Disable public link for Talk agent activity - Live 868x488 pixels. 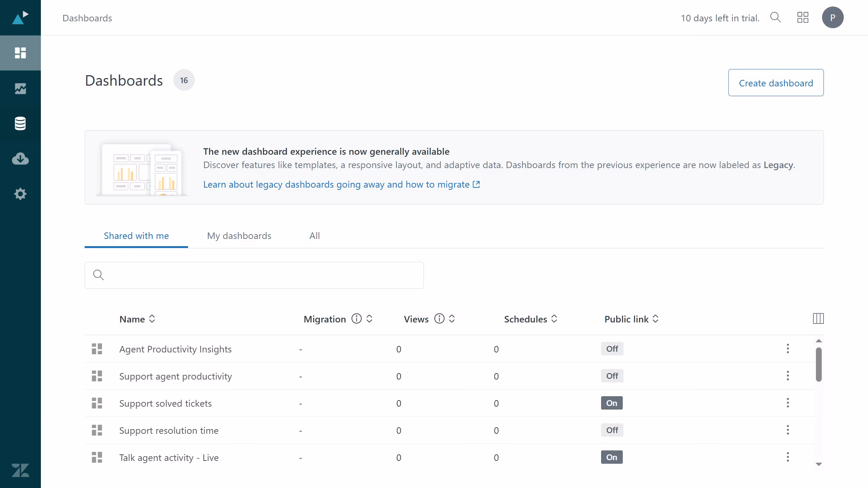click(612, 457)
